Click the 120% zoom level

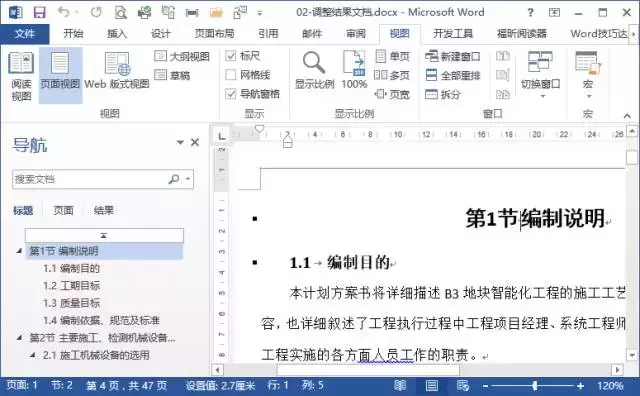610,385
